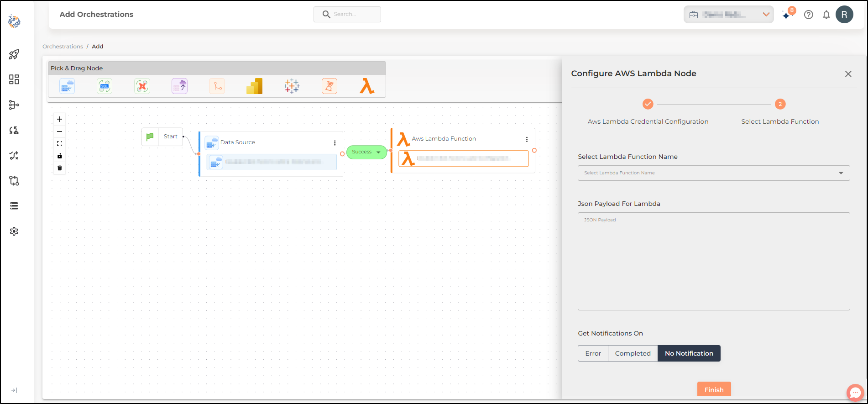Open Data Source node options menu
This screenshot has width=868, height=404.
click(x=335, y=143)
